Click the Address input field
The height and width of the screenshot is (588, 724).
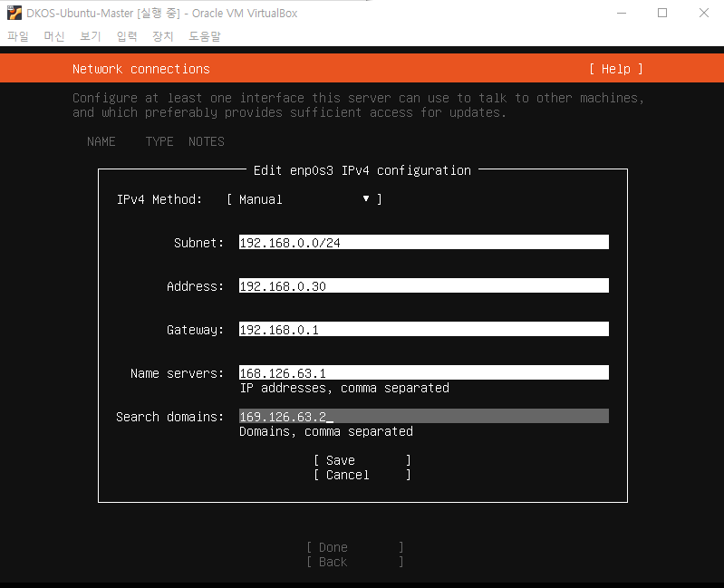pyautogui.click(x=423, y=285)
